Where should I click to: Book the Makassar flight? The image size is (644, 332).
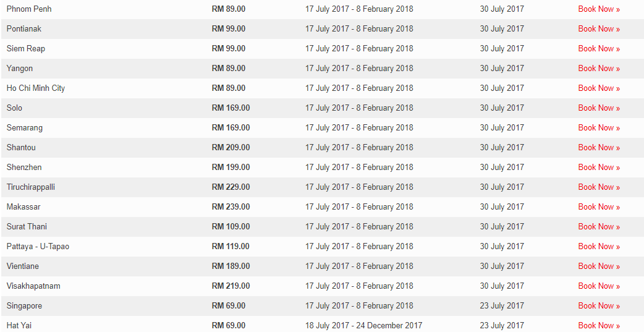(x=598, y=207)
